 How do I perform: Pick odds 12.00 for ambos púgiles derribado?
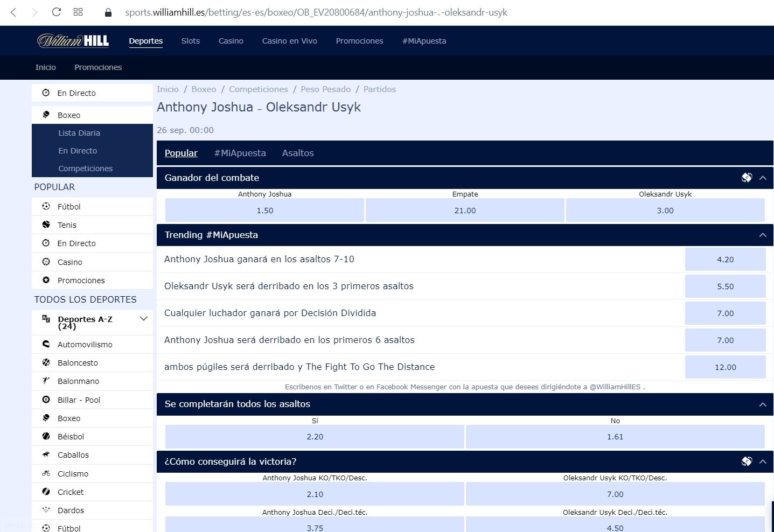click(x=725, y=367)
